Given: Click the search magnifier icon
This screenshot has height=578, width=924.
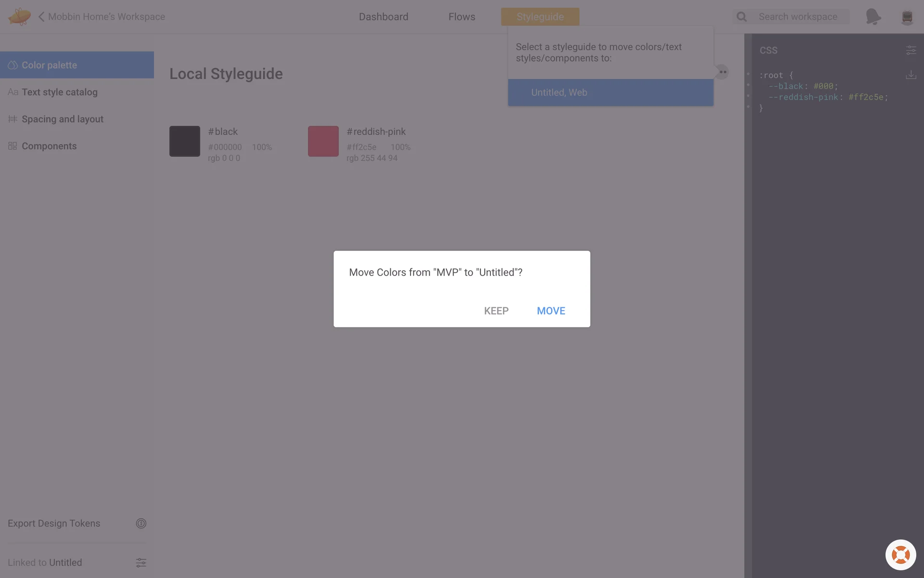Looking at the screenshot, I should (x=742, y=17).
